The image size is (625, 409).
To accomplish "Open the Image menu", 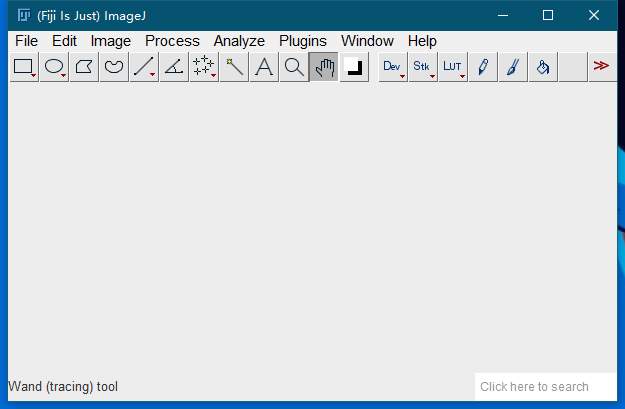I will [110, 41].
